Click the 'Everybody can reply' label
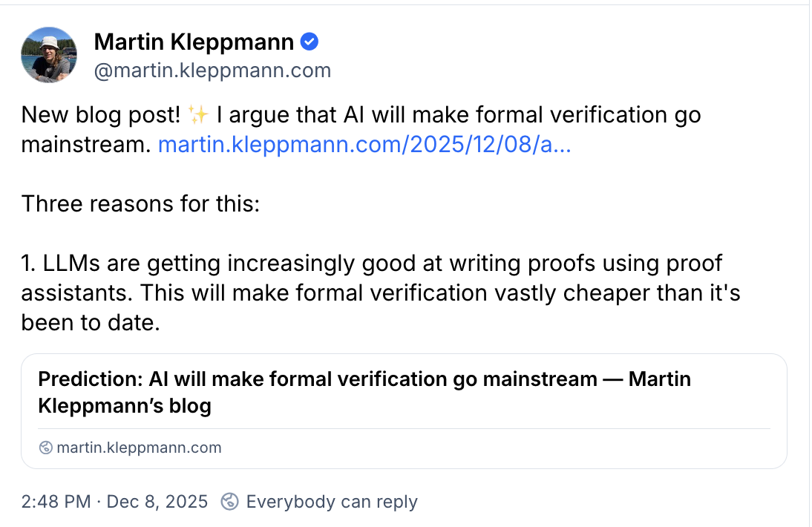The width and height of the screenshot is (812, 527). [x=332, y=502]
